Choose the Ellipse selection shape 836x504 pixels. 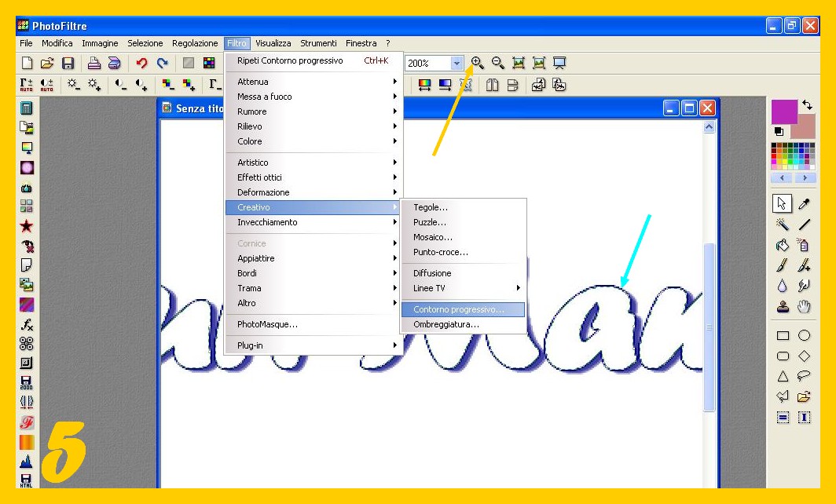(x=804, y=336)
